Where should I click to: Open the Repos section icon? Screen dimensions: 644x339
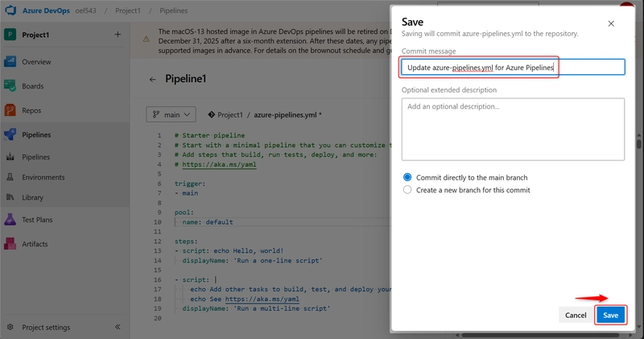(10, 110)
